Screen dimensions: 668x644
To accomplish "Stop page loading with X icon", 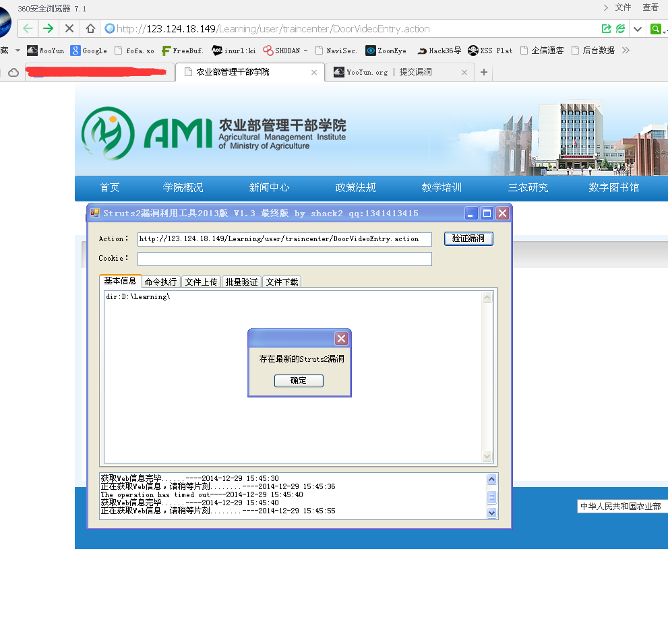I will pyautogui.click(x=69, y=28).
